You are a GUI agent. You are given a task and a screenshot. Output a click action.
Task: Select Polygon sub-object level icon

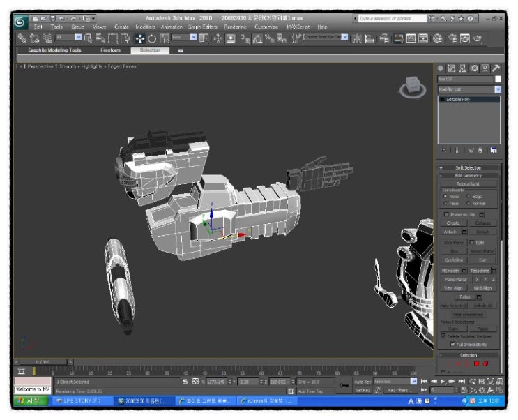(476, 363)
